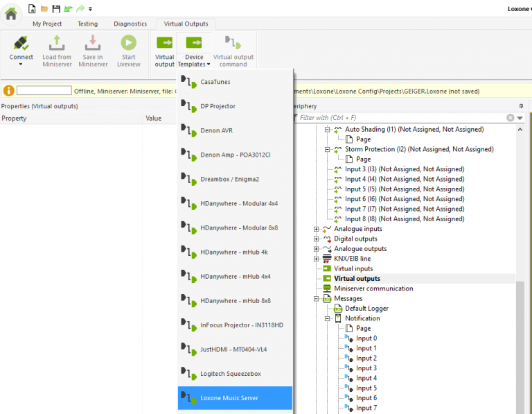532x414 pixels.
Task: Start Liveview with the play icon
Action: click(x=129, y=43)
